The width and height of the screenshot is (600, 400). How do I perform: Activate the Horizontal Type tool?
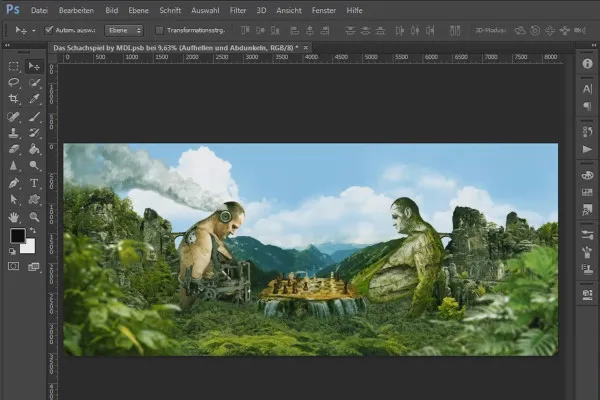coord(34,183)
